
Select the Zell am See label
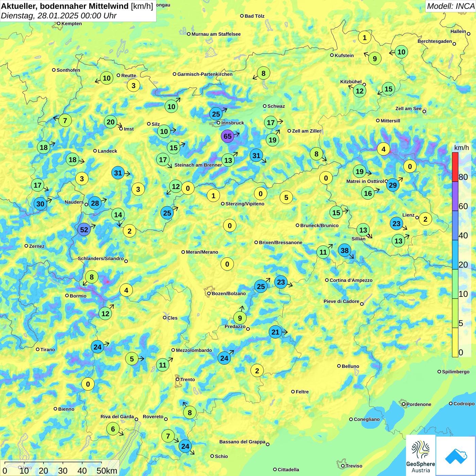408,108
